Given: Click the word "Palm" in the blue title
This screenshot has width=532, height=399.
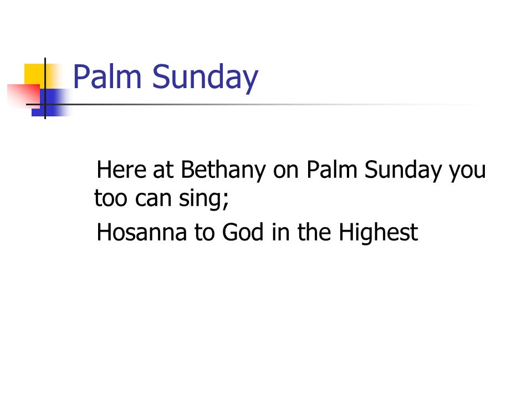Looking at the screenshot, I should pos(107,76).
